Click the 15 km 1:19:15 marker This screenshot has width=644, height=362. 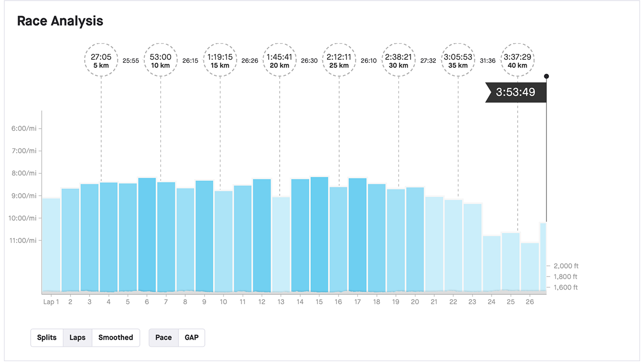(220, 60)
